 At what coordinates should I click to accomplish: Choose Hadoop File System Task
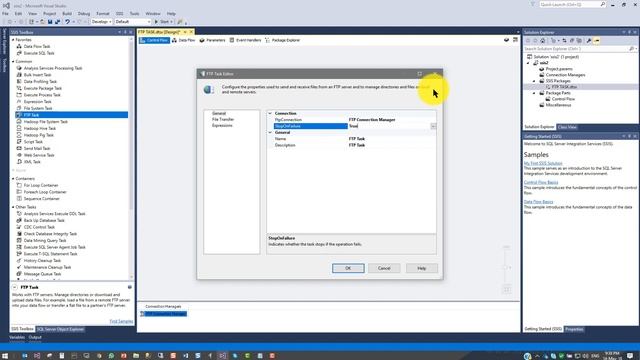point(45,122)
